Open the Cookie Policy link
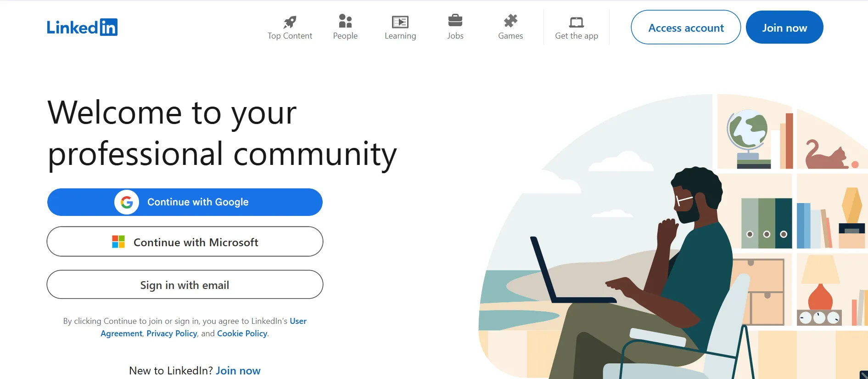The width and height of the screenshot is (868, 379). tap(242, 334)
